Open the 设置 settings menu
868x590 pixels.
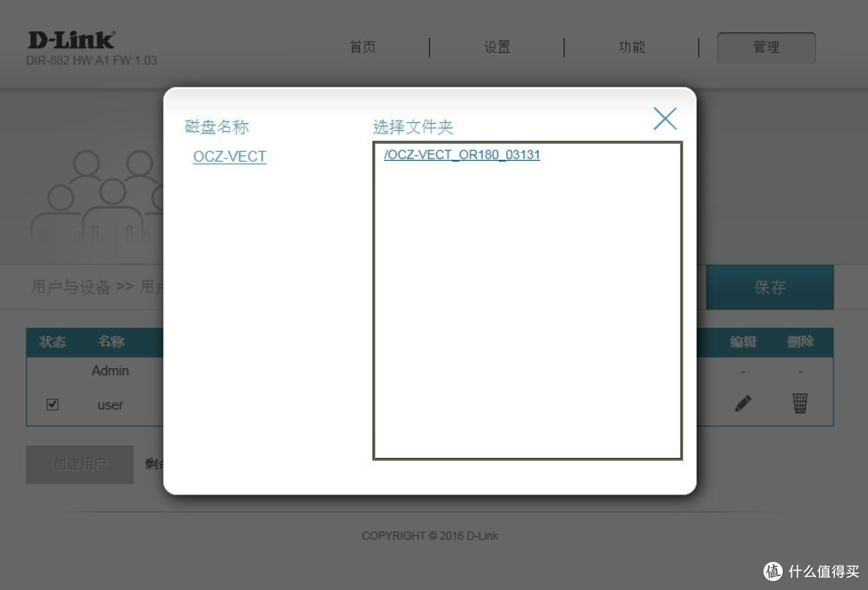(x=497, y=47)
